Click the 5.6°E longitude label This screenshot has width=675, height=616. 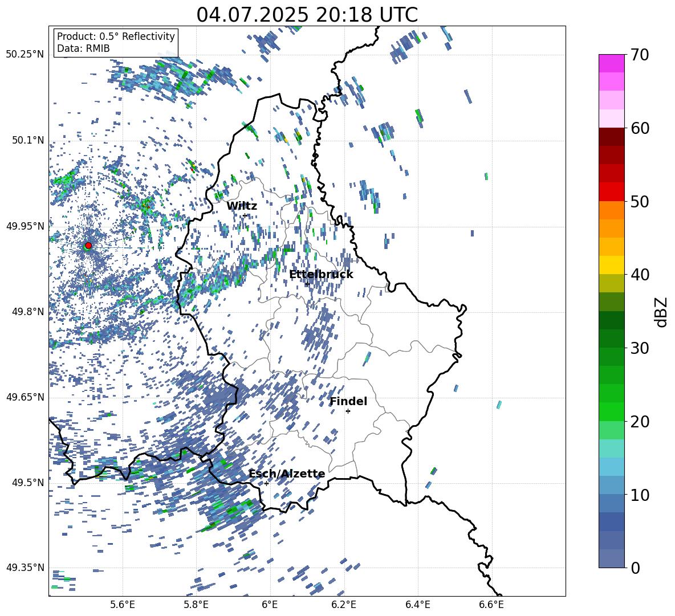point(123,605)
